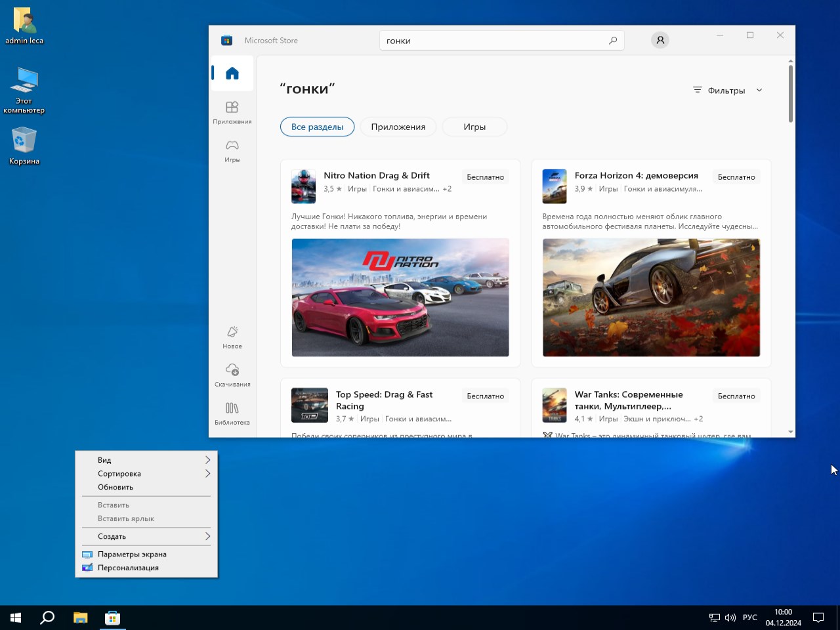Viewport: 840px width, 630px height.
Task: Open the Forza Horizon 4 screenshot thumbnail
Action: point(651,297)
